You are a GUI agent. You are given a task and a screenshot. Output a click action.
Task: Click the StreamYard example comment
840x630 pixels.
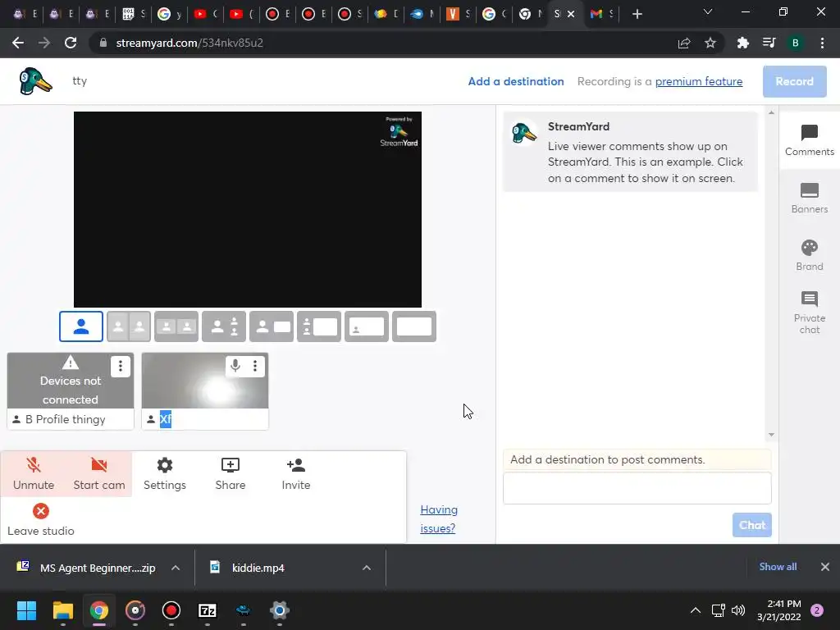click(x=631, y=152)
